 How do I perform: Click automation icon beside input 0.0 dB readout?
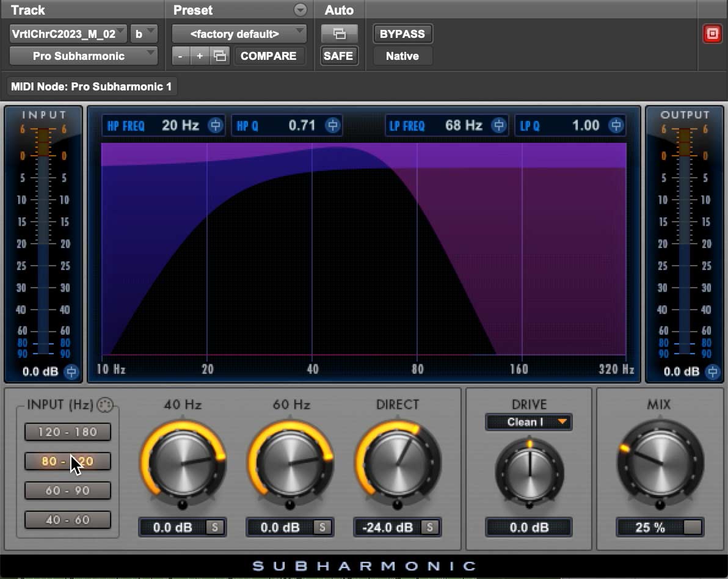pos(71,371)
